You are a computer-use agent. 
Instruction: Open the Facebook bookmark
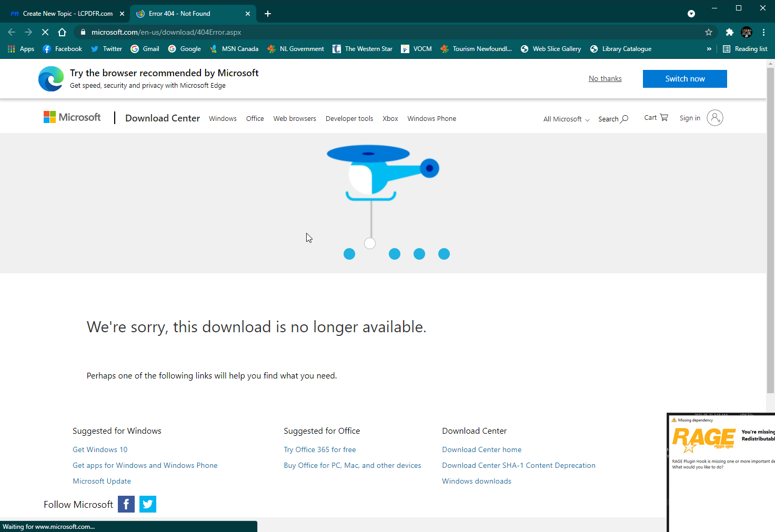(x=62, y=49)
